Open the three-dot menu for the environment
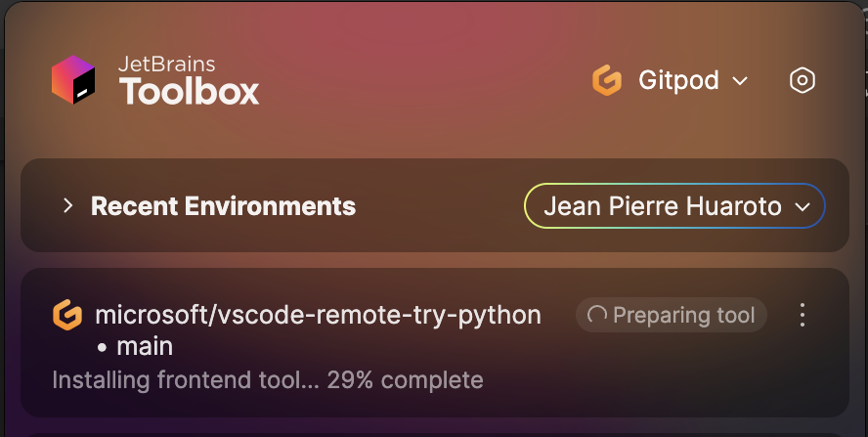This screenshot has width=868, height=437. (803, 315)
